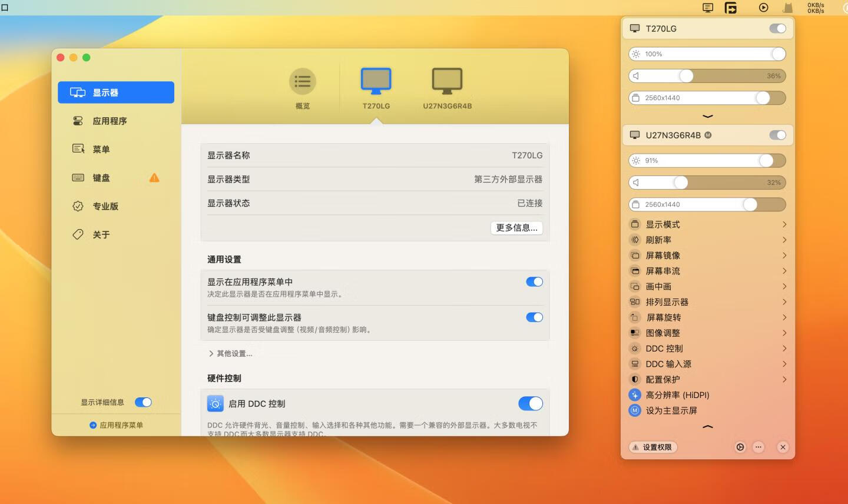Click the 0KB/s network speed indicator
The height and width of the screenshot is (504, 848).
point(816,8)
